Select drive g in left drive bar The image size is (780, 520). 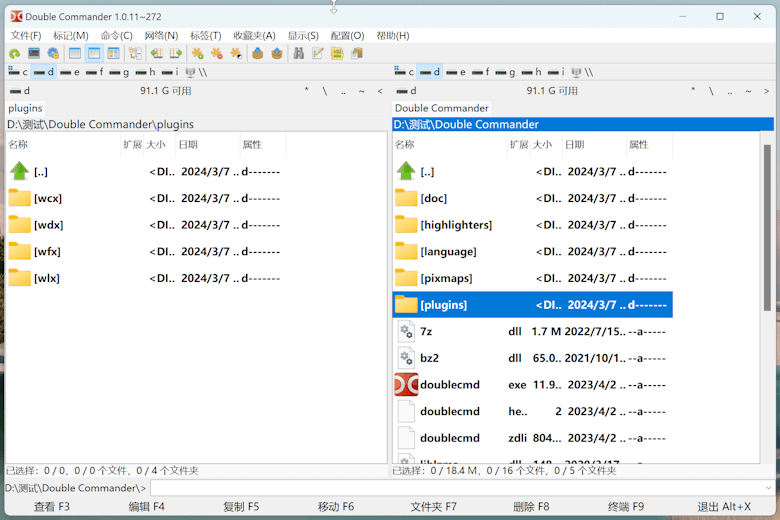pyautogui.click(x=119, y=72)
